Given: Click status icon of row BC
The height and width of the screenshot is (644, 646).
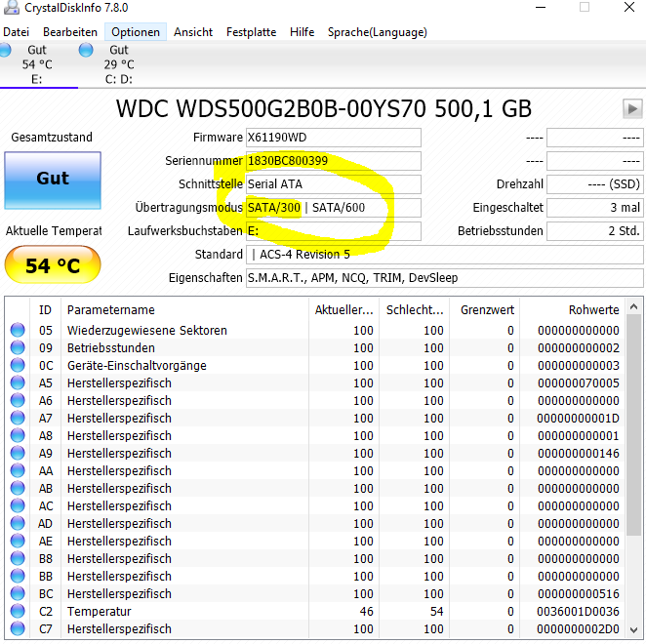Looking at the screenshot, I should pyautogui.click(x=18, y=593).
